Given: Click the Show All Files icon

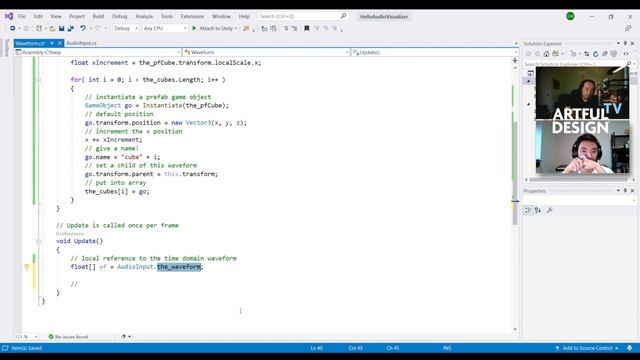Looking at the screenshot, I should [613, 53].
